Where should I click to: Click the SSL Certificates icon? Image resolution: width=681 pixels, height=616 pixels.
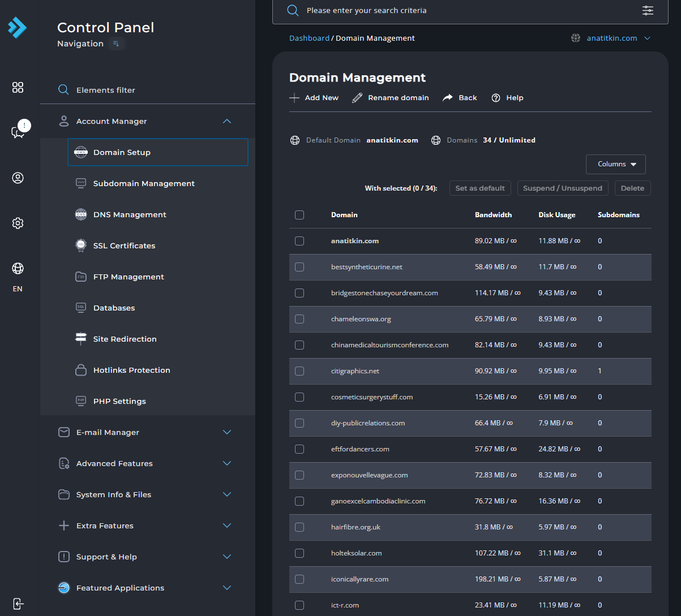81,245
